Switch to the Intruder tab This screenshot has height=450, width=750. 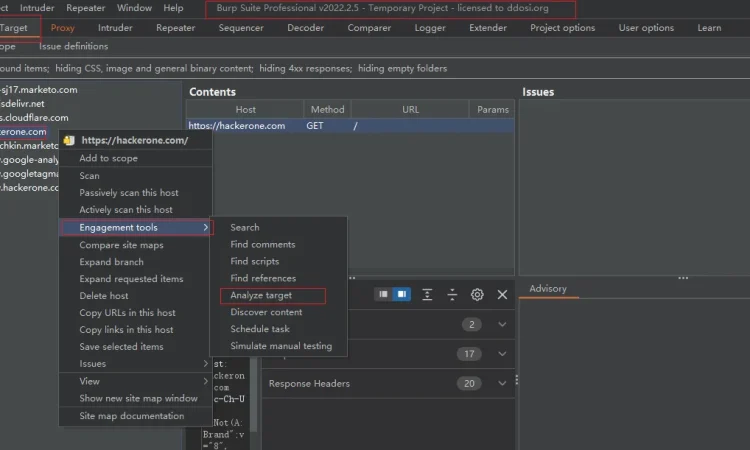[115, 28]
